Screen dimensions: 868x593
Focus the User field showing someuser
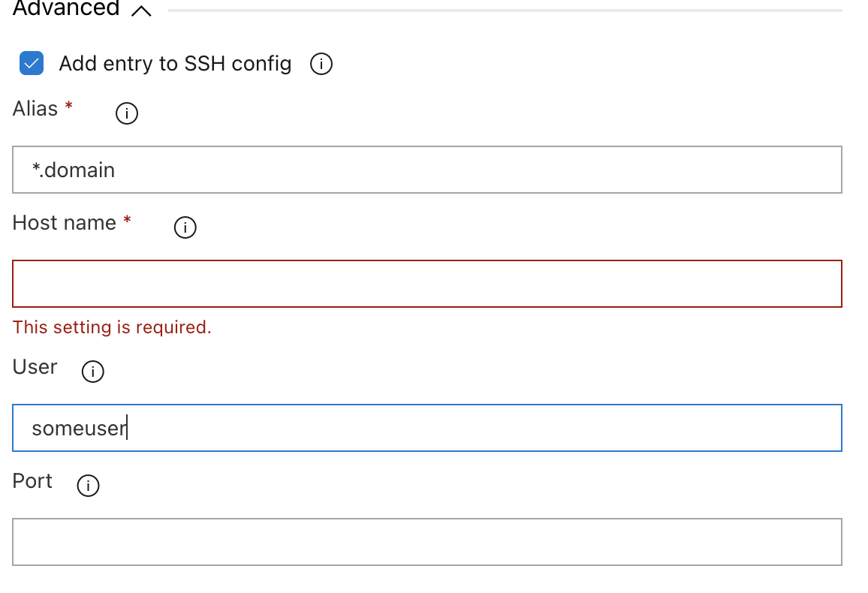pos(427,428)
